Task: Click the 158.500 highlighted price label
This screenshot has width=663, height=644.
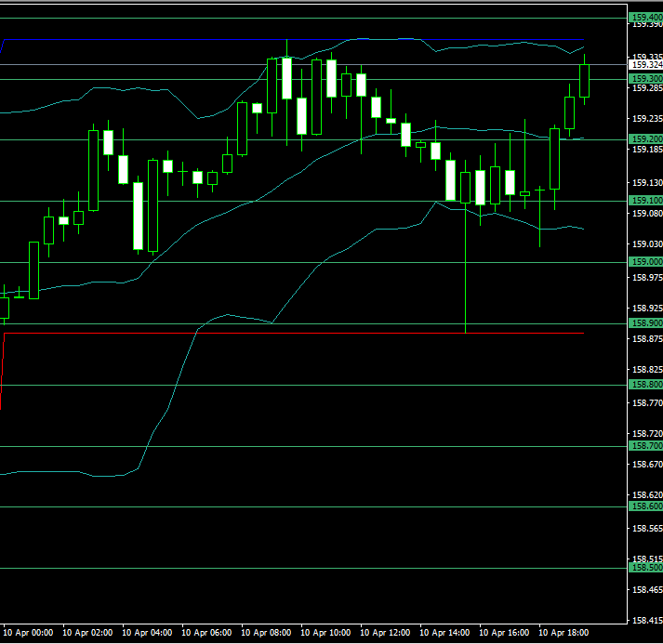Action: click(x=645, y=568)
